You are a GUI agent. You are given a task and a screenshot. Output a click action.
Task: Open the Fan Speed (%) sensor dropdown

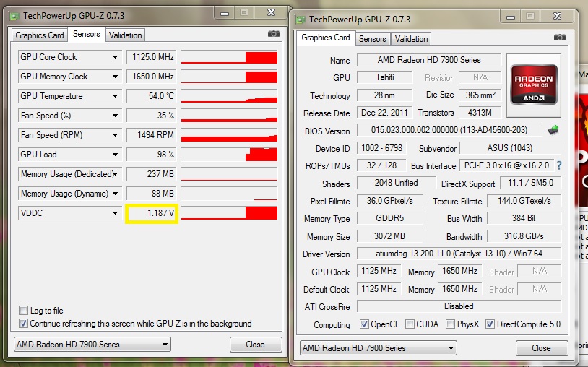pyautogui.click(x=115, y=116)
